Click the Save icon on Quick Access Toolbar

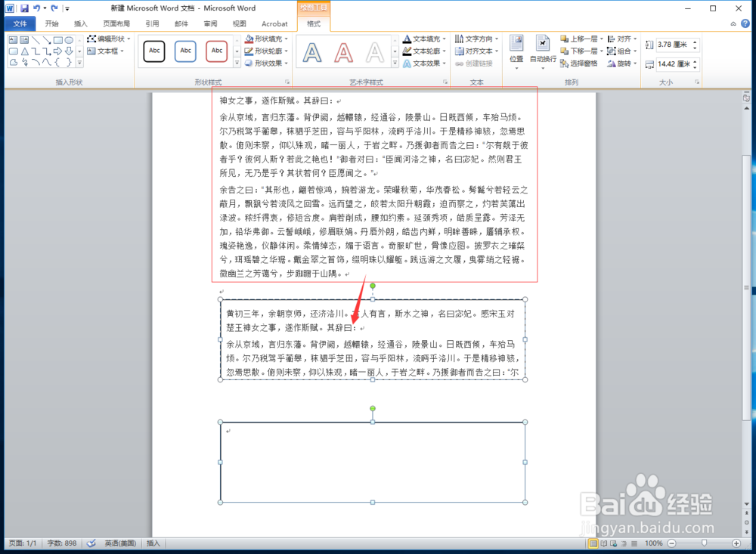pyautogui.click(x=23, y=7)
